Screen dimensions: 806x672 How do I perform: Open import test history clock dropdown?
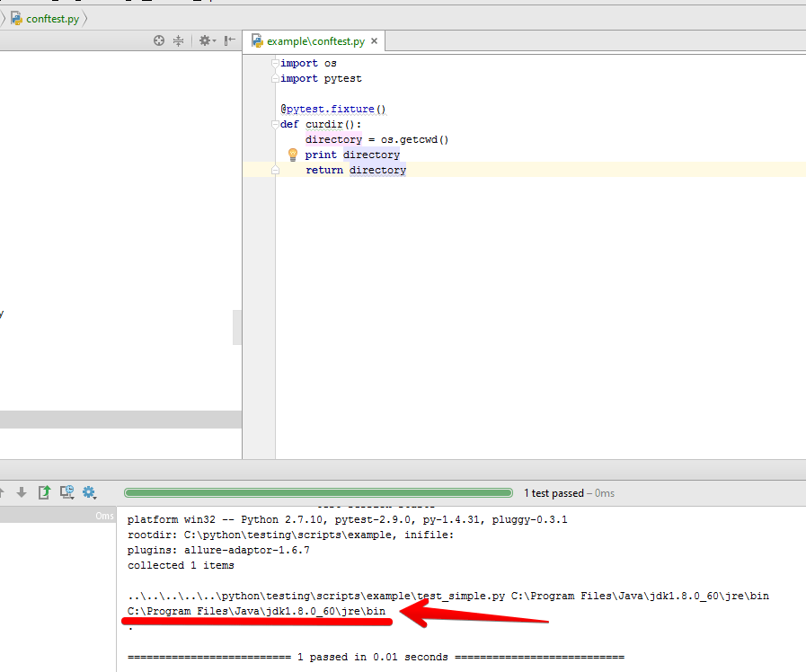(67, 492)
